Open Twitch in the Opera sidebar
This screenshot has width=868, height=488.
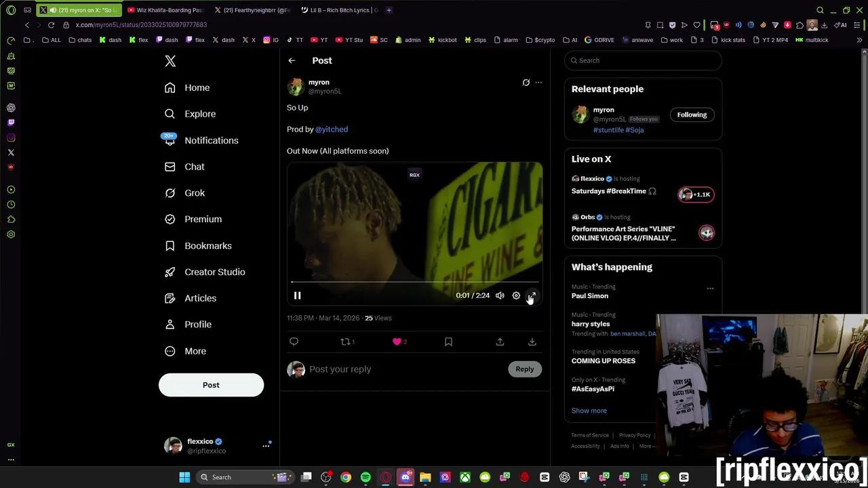11,123
